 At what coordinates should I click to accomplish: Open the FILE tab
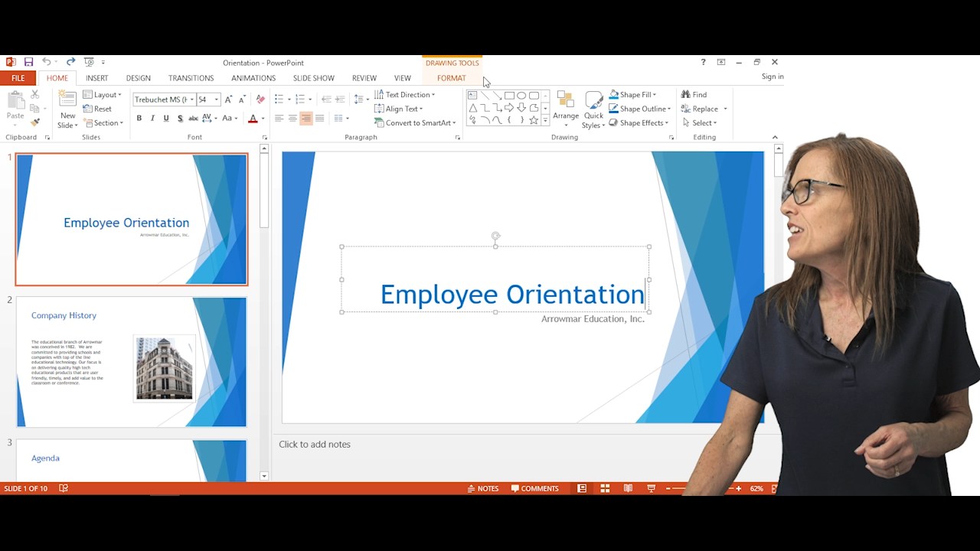click(18, 78)
